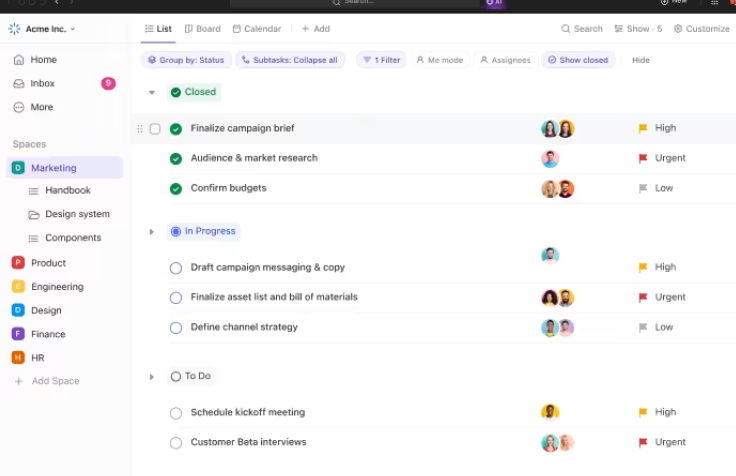Screen dimensions: 736x476
Task: Mark Draft campaign messaging & copy complete
Action: [x=176, y=268]
